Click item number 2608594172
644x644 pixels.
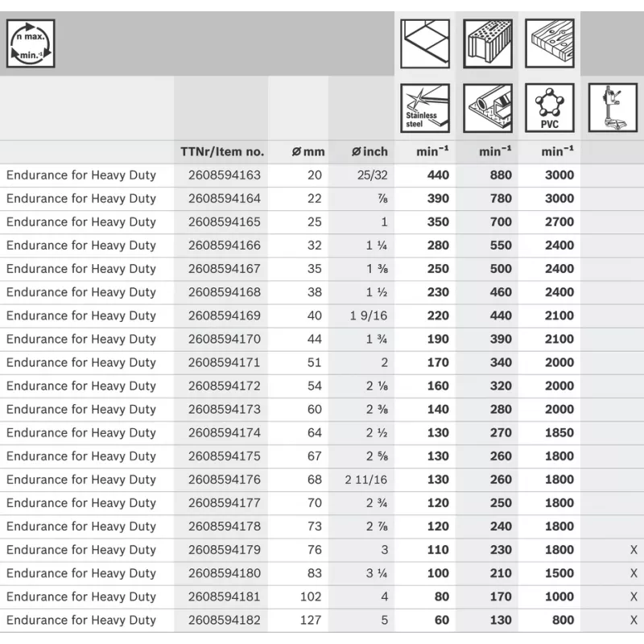pos(225,386)
